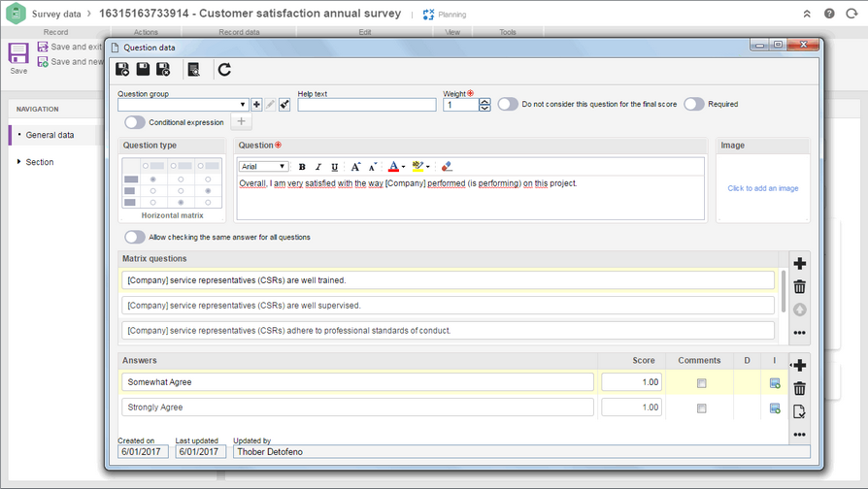This screenshot has height=489, width=868.
Task: Click the Help text input field
Action: tap(366, 105)
